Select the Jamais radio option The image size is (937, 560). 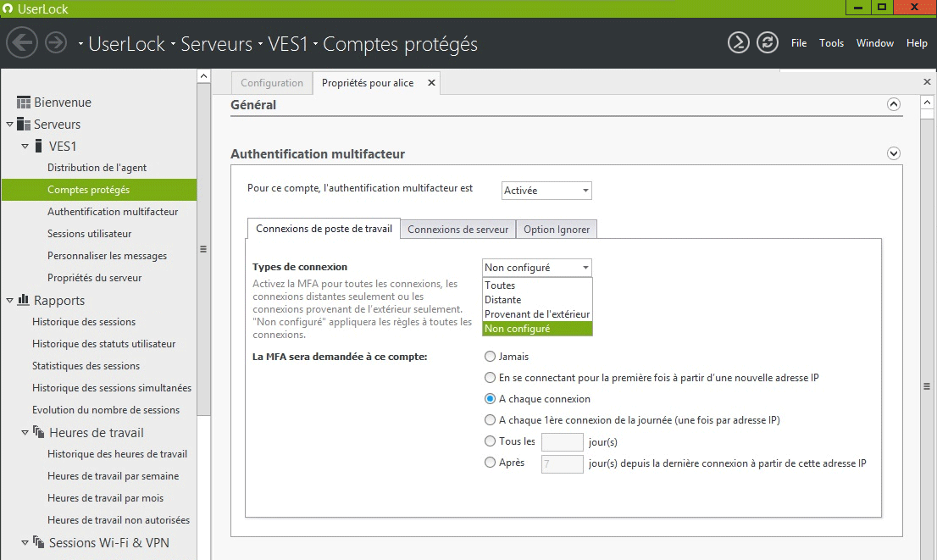(x=490, y=356)
